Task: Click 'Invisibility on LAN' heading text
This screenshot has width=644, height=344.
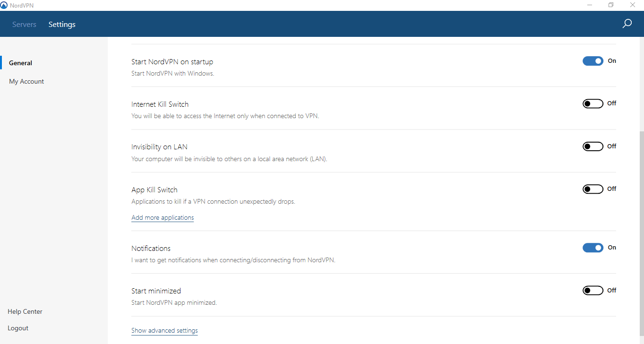Action: point(159,147)
